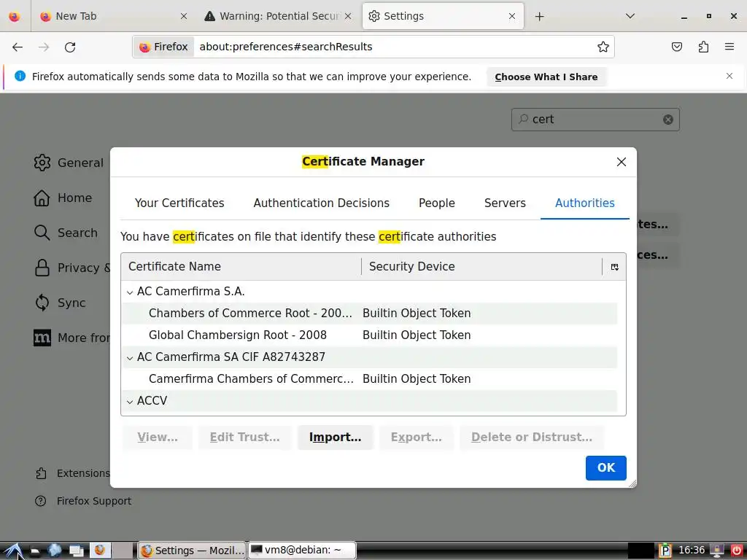Reload the current page
The height and width of the screenshot is (560, 747).
70,47
